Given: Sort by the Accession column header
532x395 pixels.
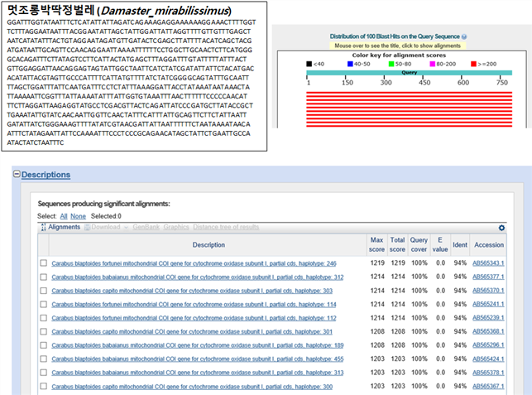Looking at the screenshot, I should 489,245.
